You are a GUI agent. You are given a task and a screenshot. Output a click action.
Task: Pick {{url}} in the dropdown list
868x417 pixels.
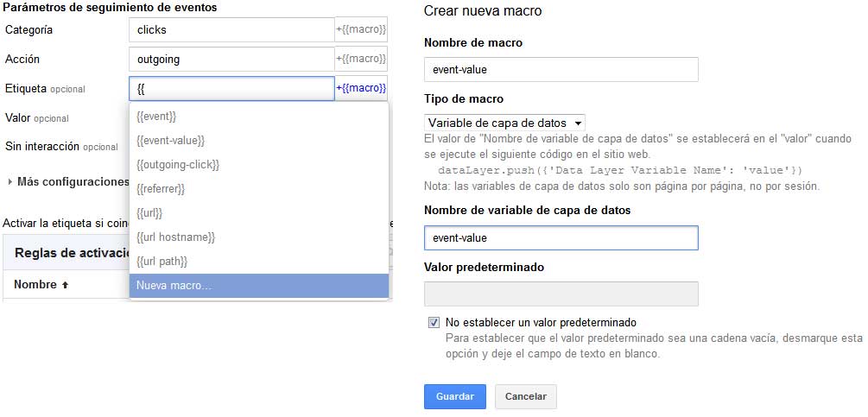258,213
